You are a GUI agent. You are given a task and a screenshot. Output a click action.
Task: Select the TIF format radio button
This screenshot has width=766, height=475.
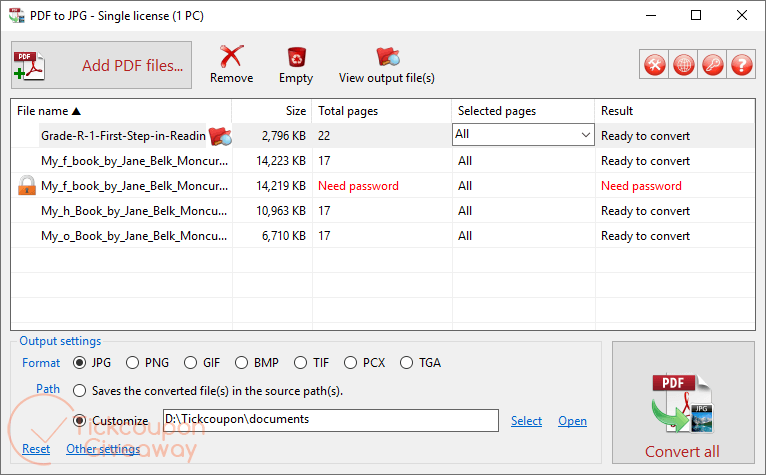coord(300,363)
